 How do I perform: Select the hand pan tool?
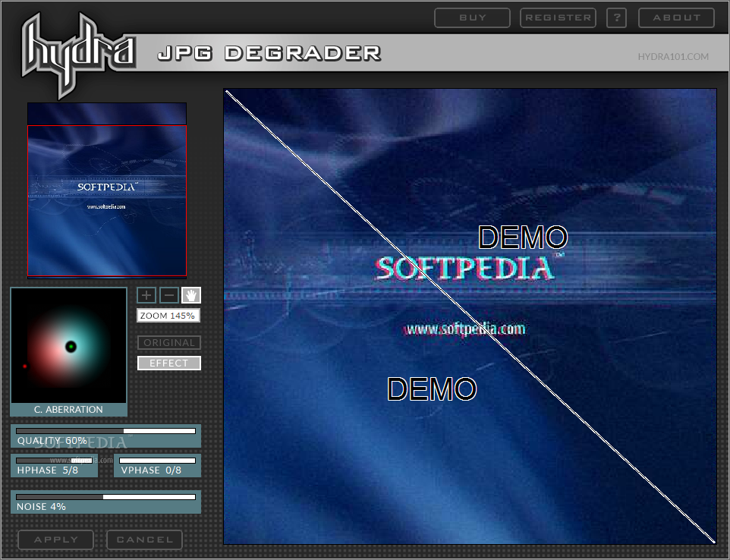[x=191, y=295]
